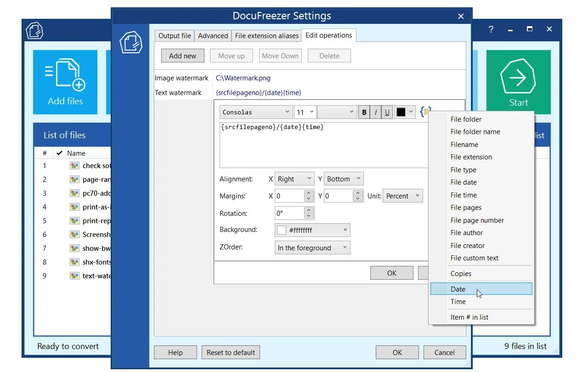Click file icon of row 3 pc70-add
The image size is (588, 372).
(74, 193)
